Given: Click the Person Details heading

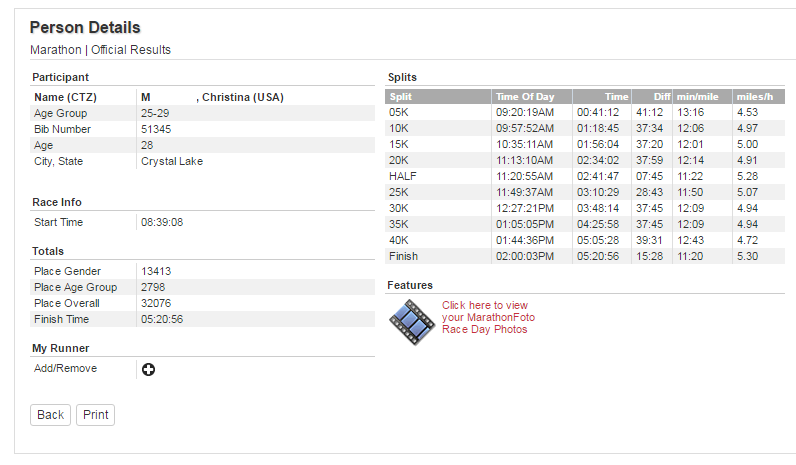Looking at the screenshot, I should pos(85,27).
